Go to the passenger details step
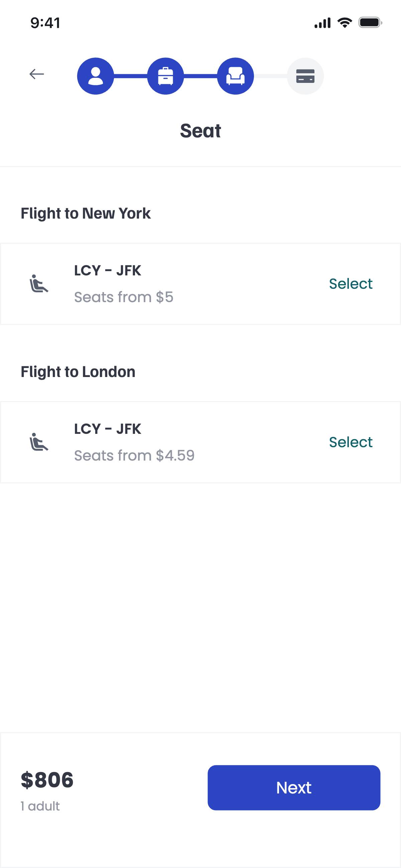The image size is (401, 868). 96,76
